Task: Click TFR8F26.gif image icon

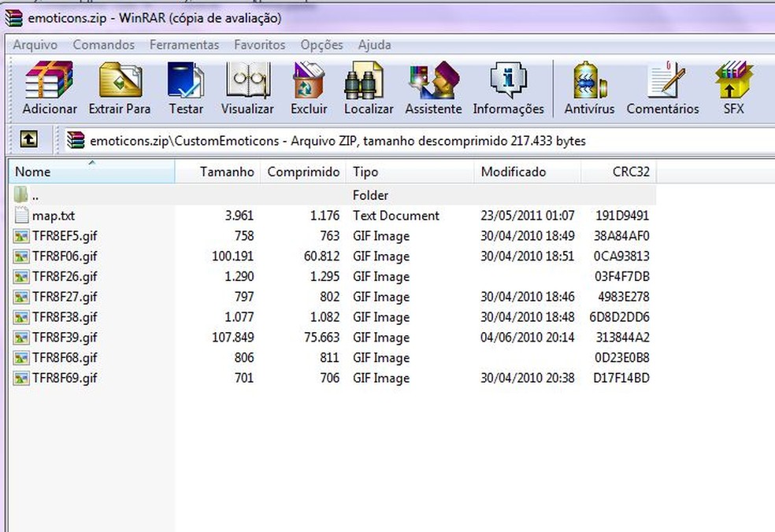Action: pyautogui.click(x=21, y=276)
